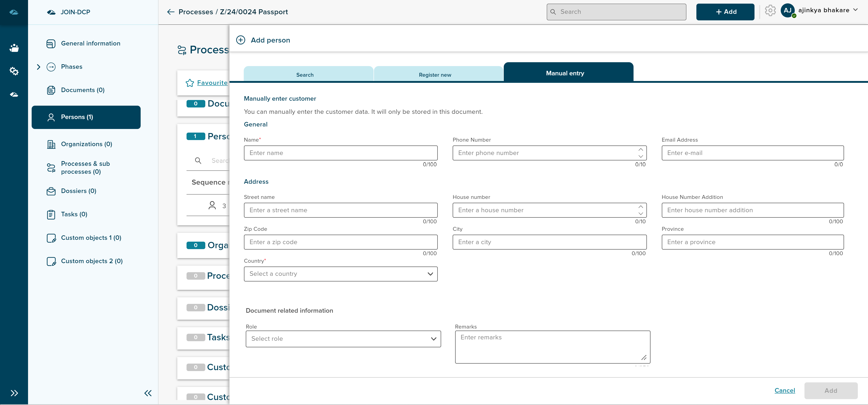
Task: Switch to the Search tab
Action: click(x=305, y=74)
